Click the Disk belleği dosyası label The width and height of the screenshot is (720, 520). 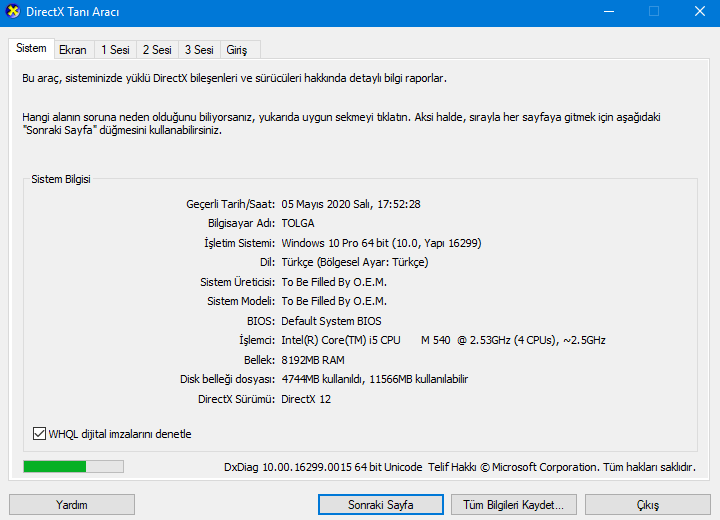[x=227, y=379]
